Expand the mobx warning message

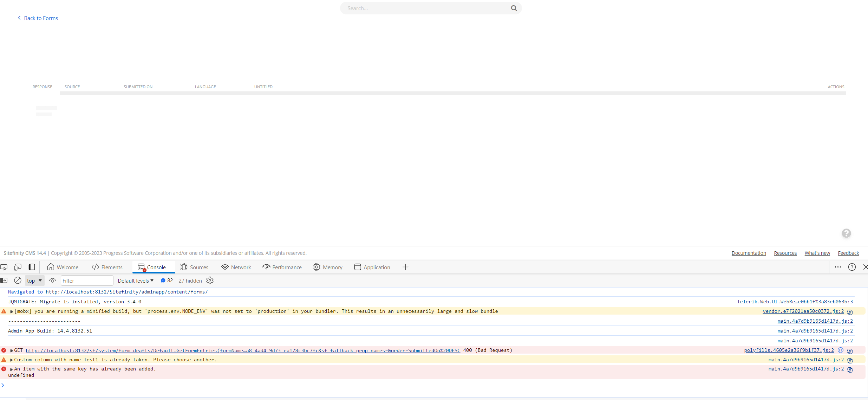click(12, 311)
